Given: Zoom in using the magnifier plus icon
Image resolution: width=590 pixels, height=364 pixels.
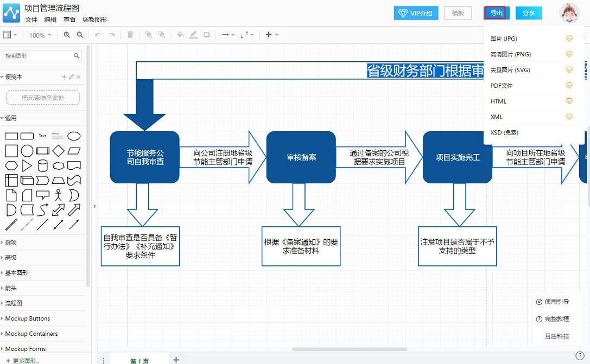Looking at the screenshot, I should point(66,34).
